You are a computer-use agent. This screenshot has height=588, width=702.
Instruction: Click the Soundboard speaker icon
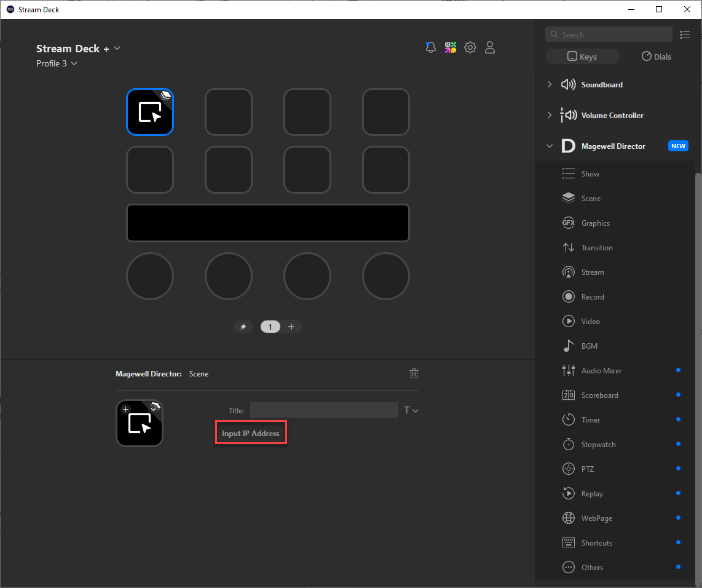click(568, 85)
